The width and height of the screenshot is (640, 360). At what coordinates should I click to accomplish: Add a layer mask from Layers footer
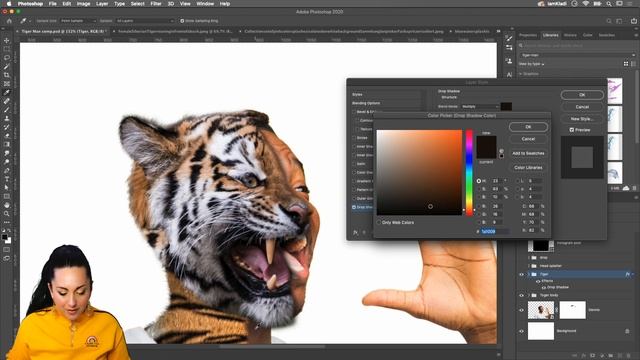[x=593, y=356]
